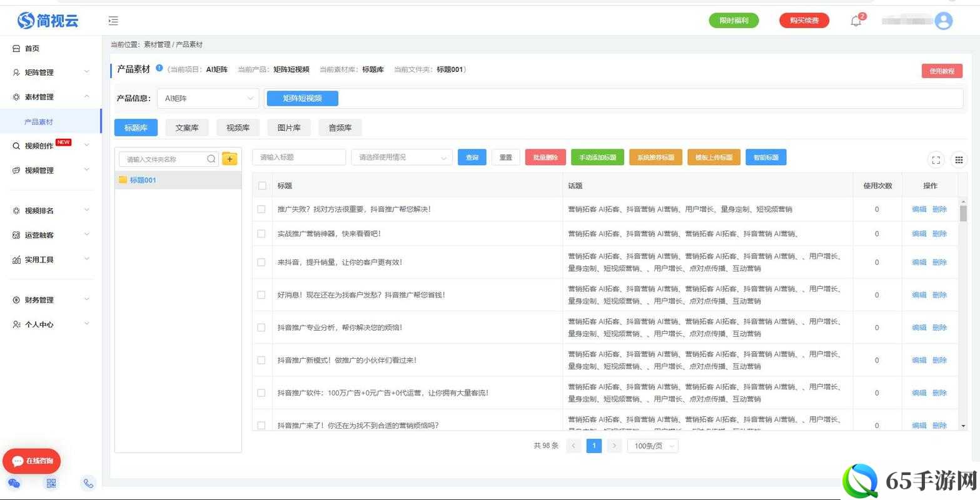
Task: Switch to 图片库 tab
Action: coord(289,127)
